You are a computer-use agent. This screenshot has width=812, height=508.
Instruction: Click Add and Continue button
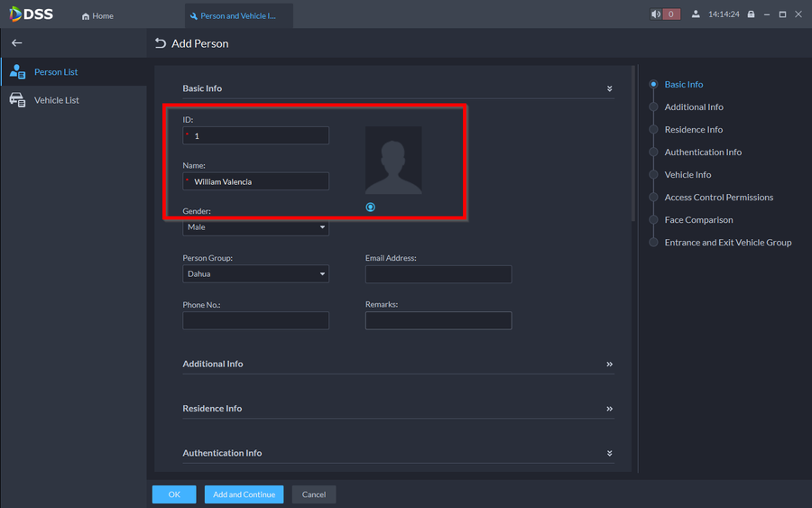coord(244,494)
